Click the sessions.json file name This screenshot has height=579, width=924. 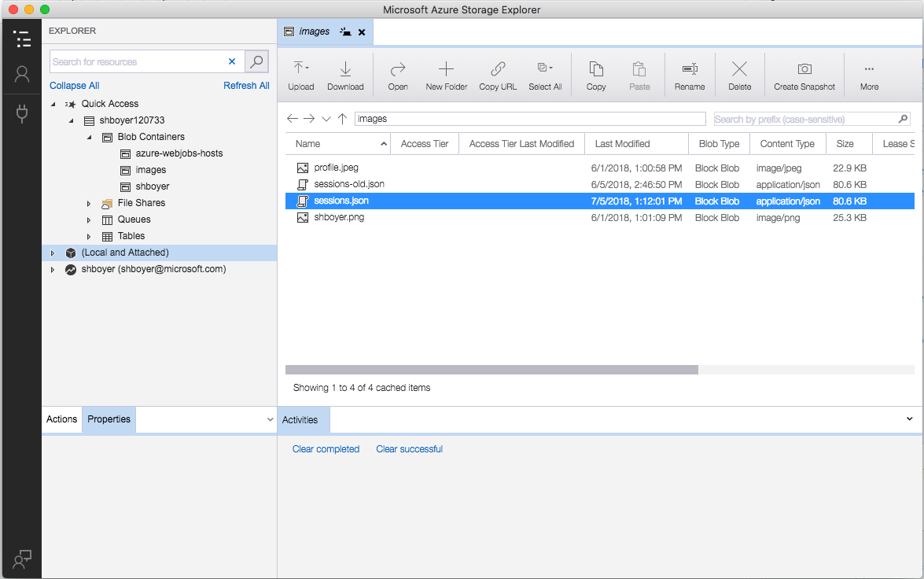point(341,201)
